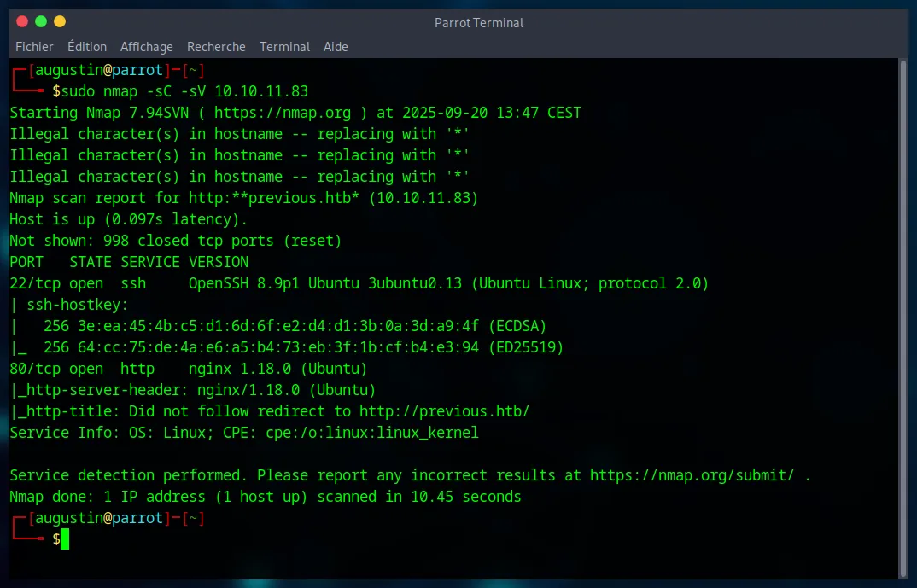The image size is (917, 588).
Task: Open the Fichier menu
Action: [x=34, y=47]
